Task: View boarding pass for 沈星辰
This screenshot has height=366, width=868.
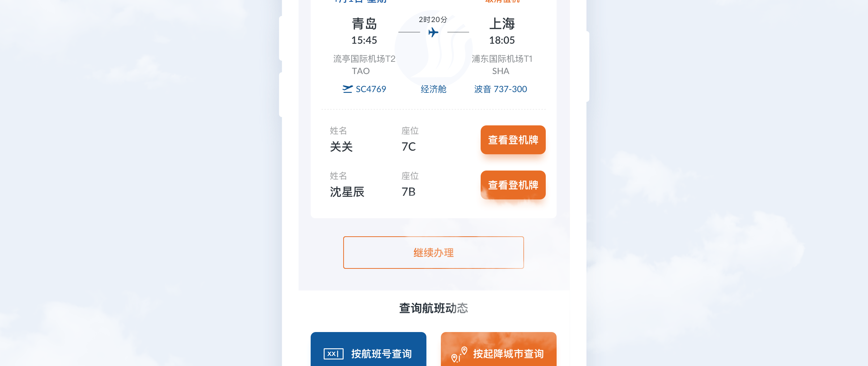Action: pyautogui.click(x=513, y=185)
